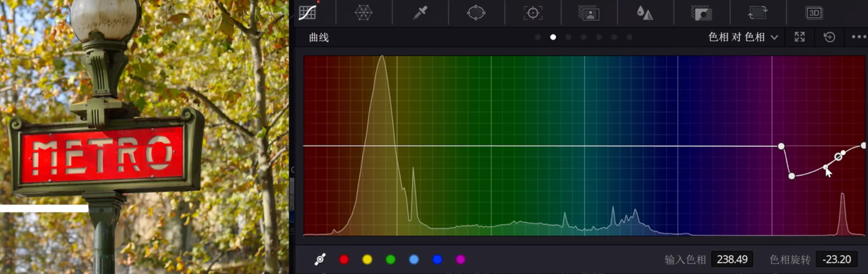
Task: Switch to the first curves page dot
Action: [537, 37]
